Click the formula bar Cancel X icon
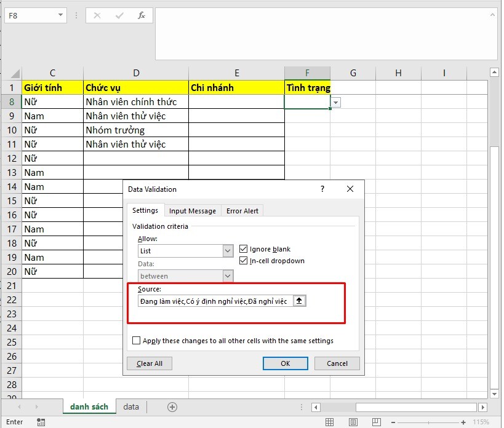 point(97,15)
